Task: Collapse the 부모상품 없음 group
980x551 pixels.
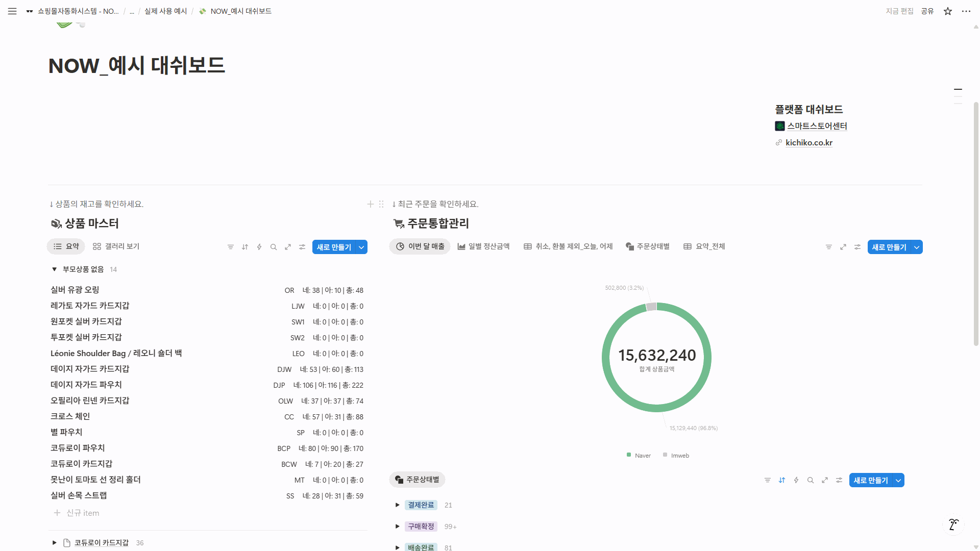Action: pyautogui.click(x=54, y=269)
